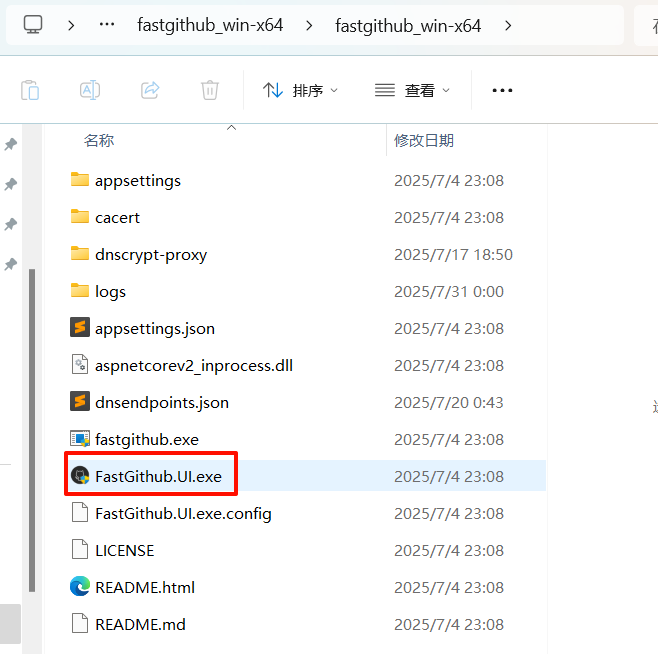Click the share toolbar icon
The image size is (658, 654).
click(150, 90)
